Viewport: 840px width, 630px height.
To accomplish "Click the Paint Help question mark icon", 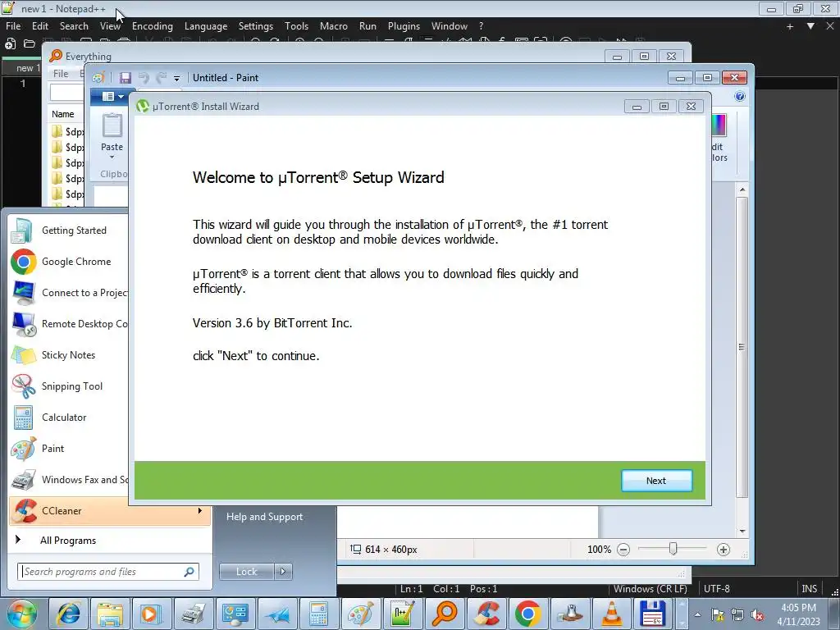I will [740, 97].
